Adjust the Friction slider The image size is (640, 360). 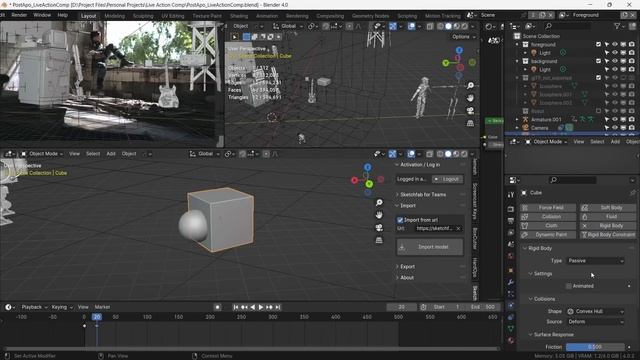[x=595, y=347]
